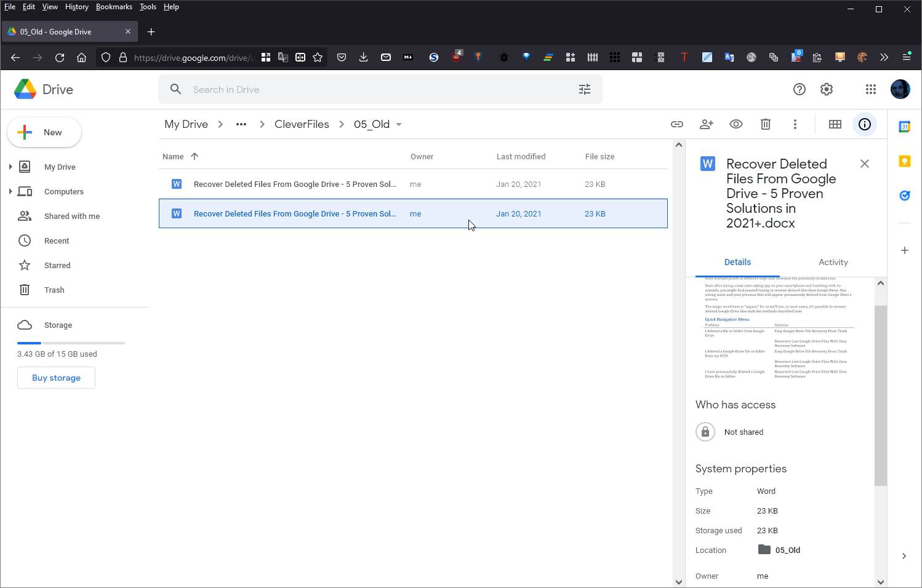
Task: Expand the hidden breadcrumb folders ellipsis
Action: tap(241, 124)
